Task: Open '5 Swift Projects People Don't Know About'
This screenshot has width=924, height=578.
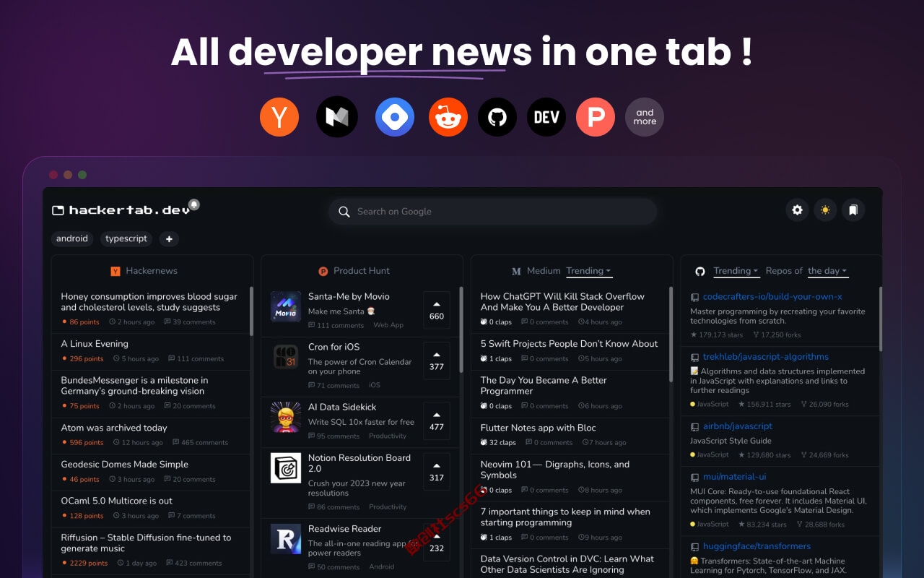Action: click(570, 344)
